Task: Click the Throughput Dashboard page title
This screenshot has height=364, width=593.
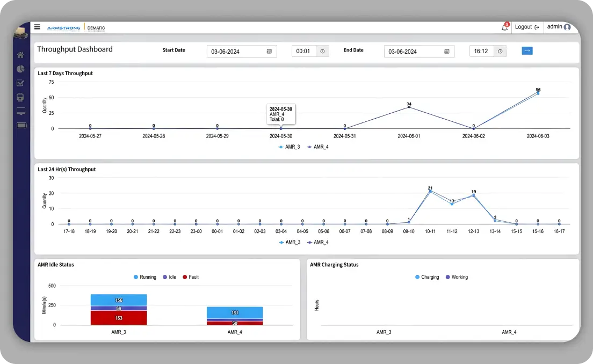Action: (x=75, y=49)
